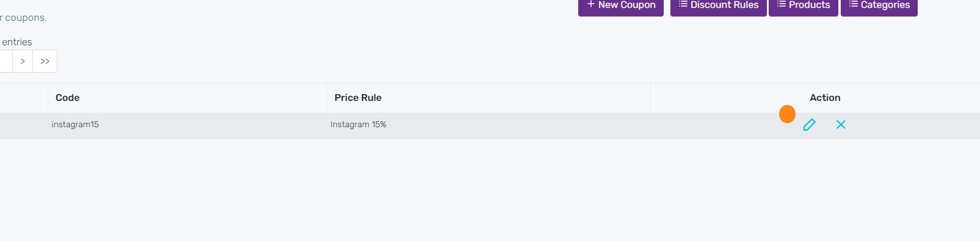Screen dimensions: 980x241
Task: Edit the instagram15 coupon with pencil icon
Action: (809, 125)
